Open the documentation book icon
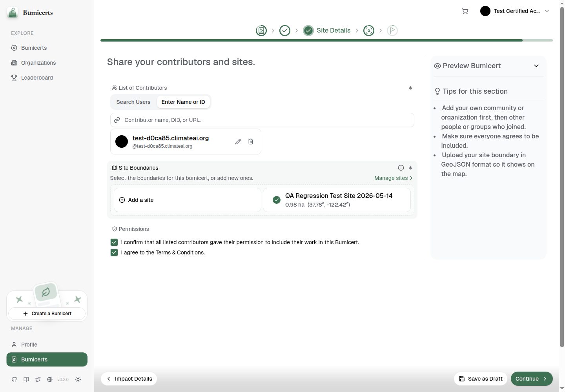Viewport: 565px width, 392px height. (26, 379)
